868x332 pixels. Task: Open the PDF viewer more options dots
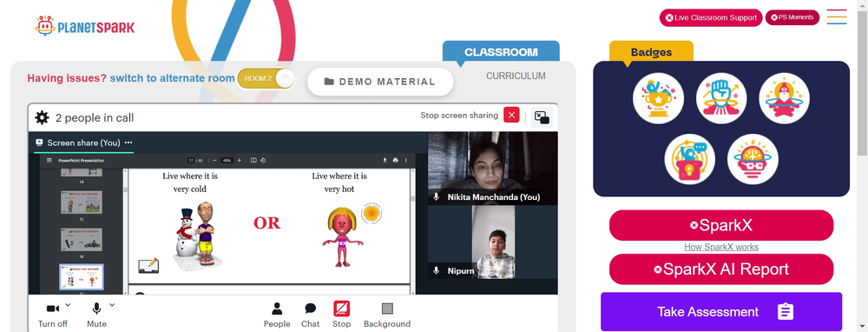tap(406, 161)
